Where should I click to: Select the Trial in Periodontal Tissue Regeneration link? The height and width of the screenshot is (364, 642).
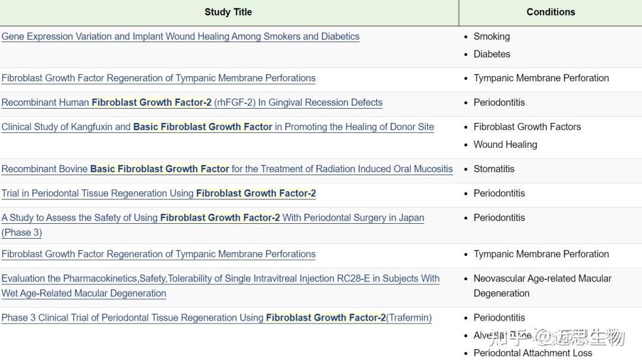coord(159,193)
